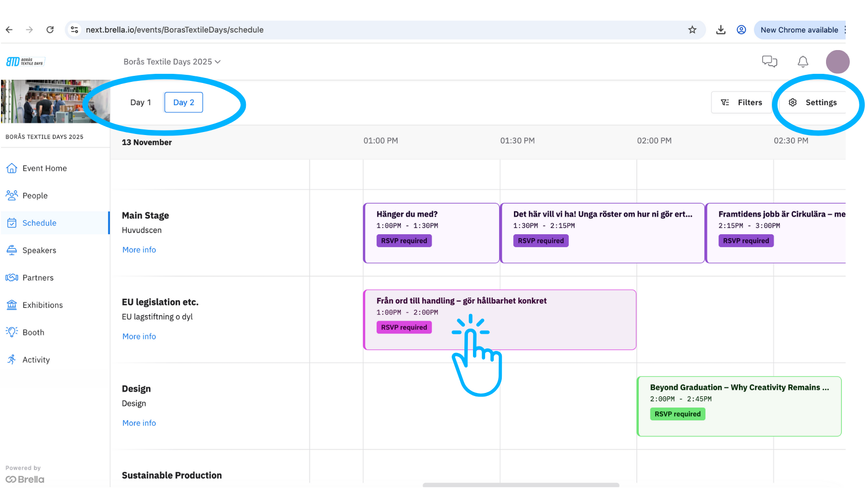The width and height of the screenshot is (868, 488).
Task: Bookmark this page with the star icon
Action: (x=692, y=30)
